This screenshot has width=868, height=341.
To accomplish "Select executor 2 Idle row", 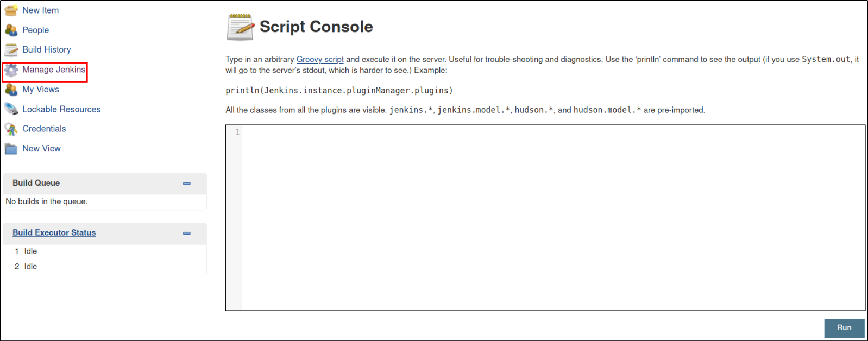I will click(104, 266).
